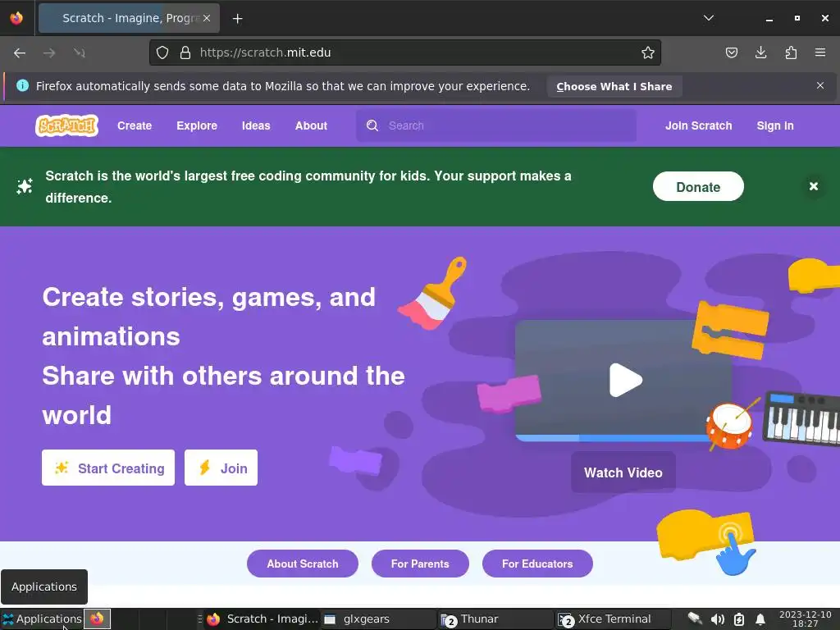
Task: Click the For Educators pill button
Action: (x=537, y=564)
